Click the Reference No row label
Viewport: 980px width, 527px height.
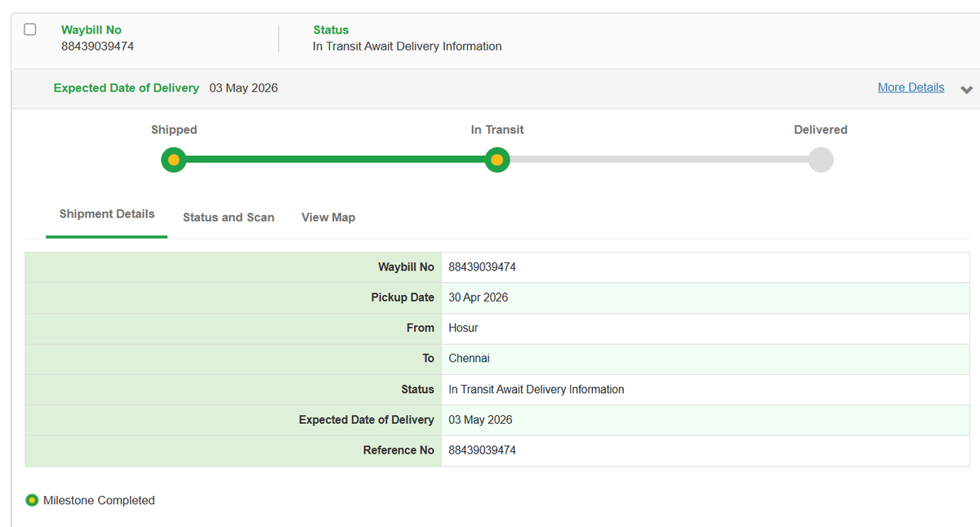399,450
